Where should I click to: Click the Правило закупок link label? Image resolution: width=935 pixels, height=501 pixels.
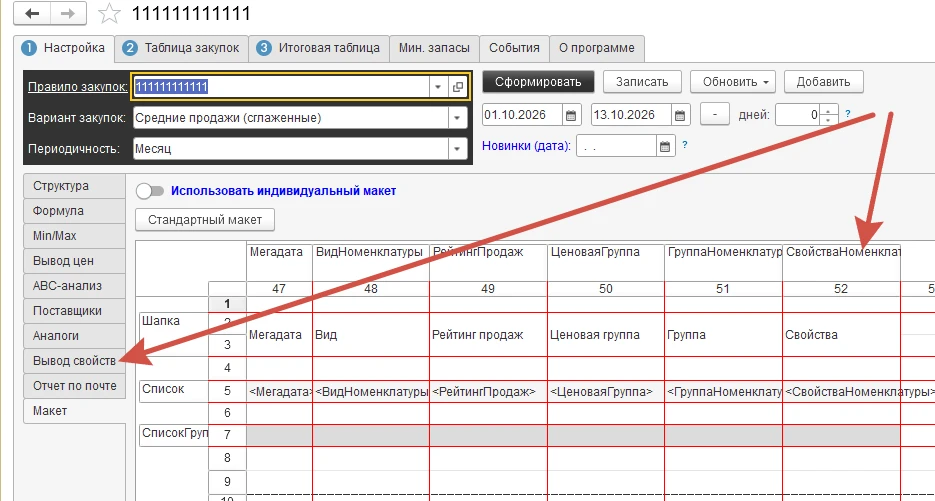[78, 87]
